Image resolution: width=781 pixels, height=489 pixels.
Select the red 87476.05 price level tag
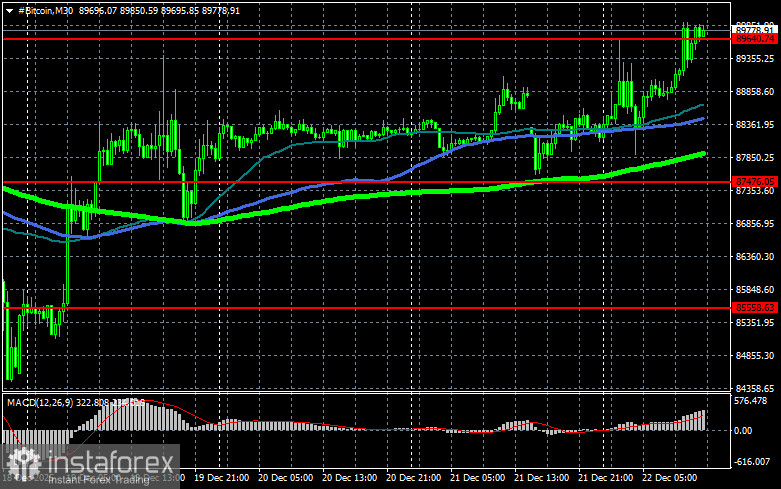pyautogui.click(x=755, y=182)
